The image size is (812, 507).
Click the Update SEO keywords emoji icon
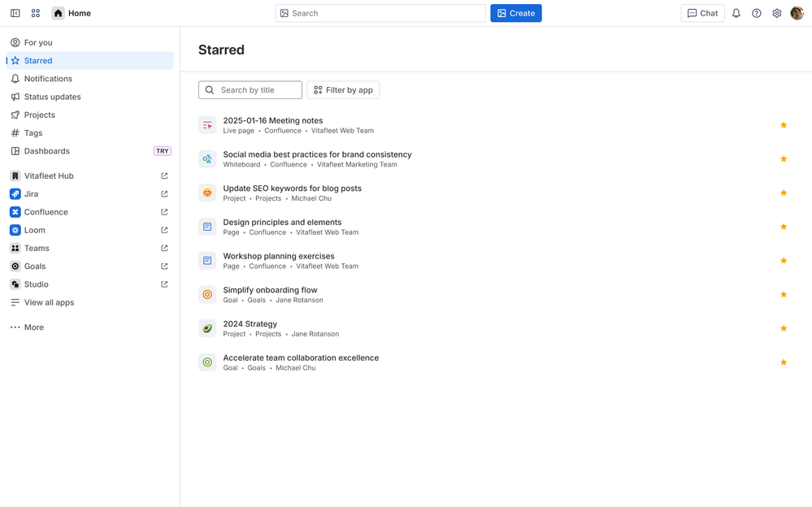pos(207,193)
